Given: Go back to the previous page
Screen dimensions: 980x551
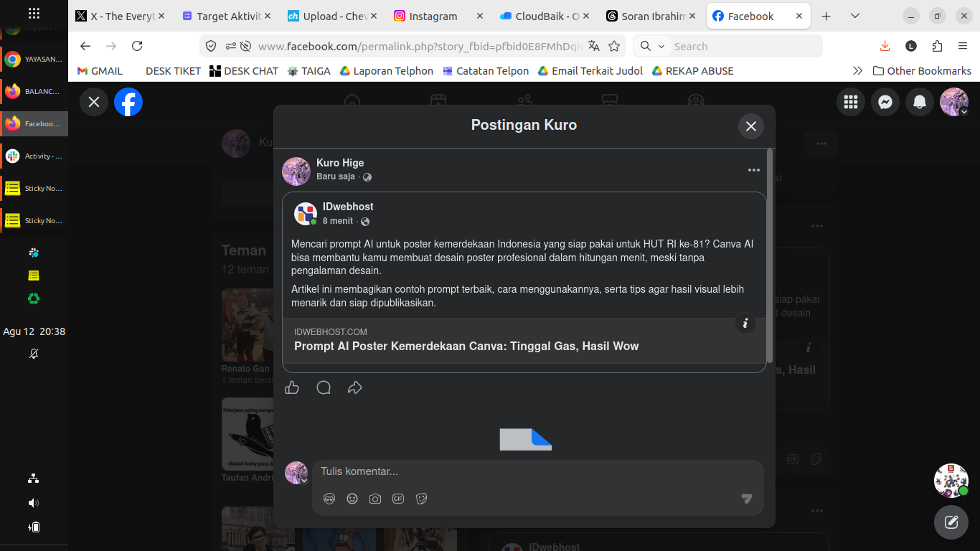Looking at the screenshot, I should click(85, 46).
